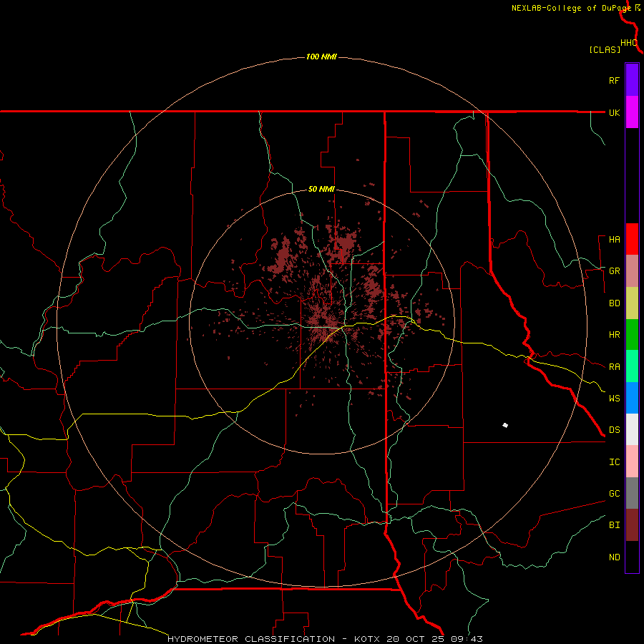Click the WS blue color swatch
The height and width of the screenshot is (644, 644).
(x=632, y=398)
